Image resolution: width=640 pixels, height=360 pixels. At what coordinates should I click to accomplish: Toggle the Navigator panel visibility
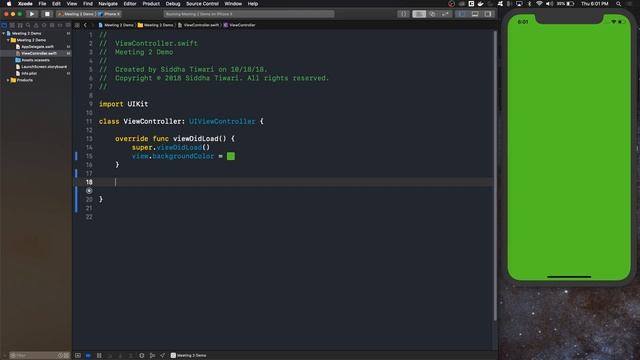point(462,14)
